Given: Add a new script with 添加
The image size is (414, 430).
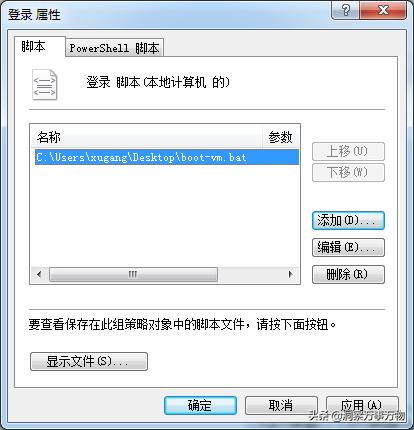Looking at the screenshot, I should (x=348, y=221).
